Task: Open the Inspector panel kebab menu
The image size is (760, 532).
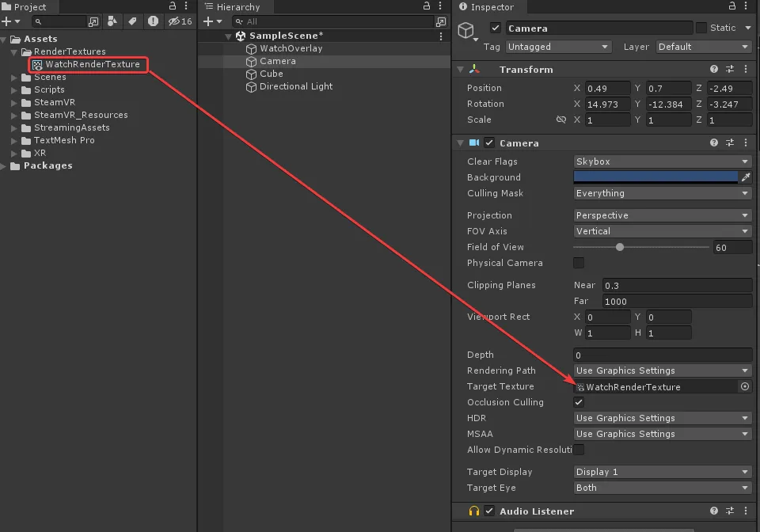Action: [746, 6]
